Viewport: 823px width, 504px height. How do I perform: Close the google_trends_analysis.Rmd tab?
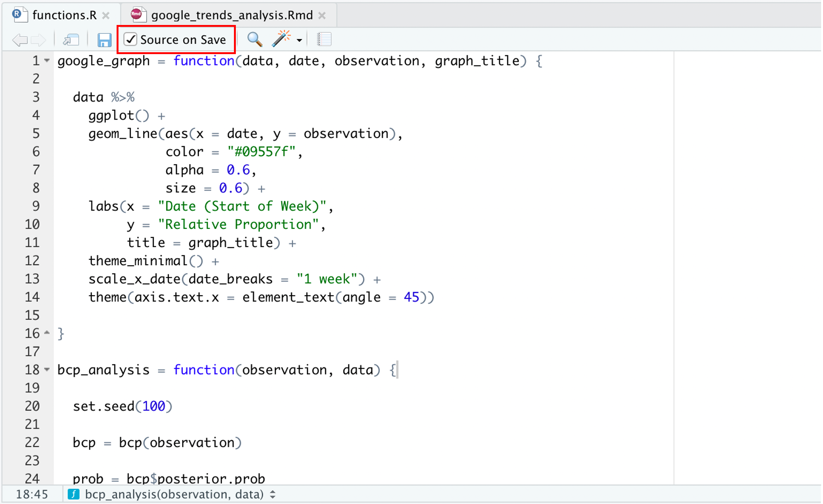pos(322,16)
